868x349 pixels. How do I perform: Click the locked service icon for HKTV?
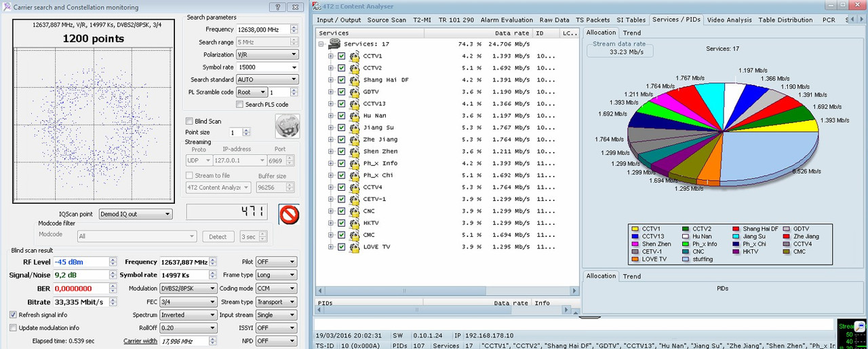(x=354, y=223)
